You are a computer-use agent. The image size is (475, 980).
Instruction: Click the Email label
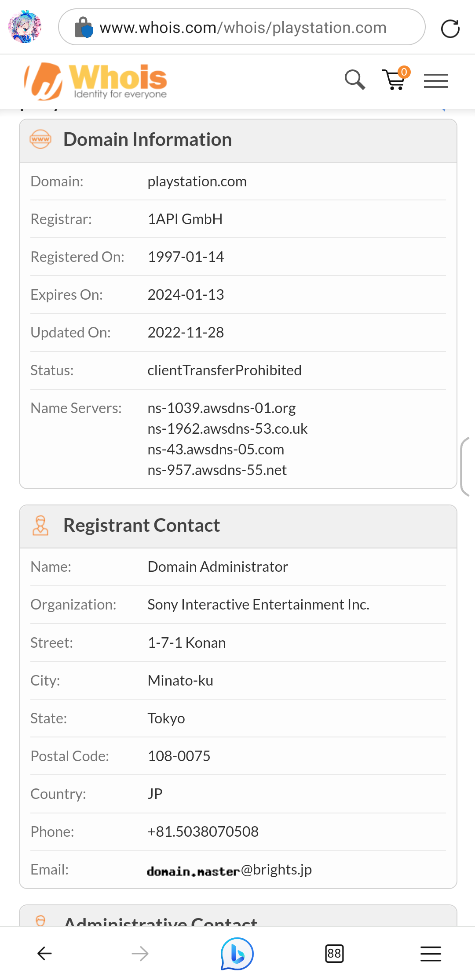tap(50, 869)
